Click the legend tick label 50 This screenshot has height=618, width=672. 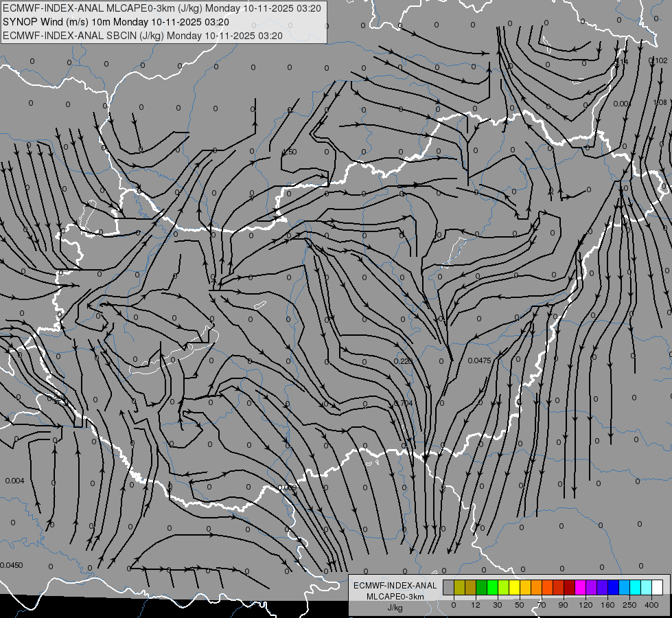click(x=520, y=605)
